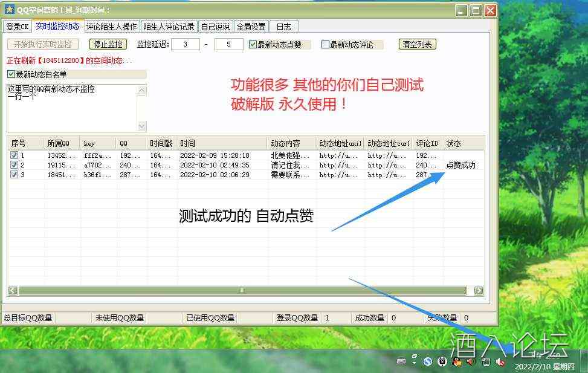
Task: Click the right arrow of horizontal scrollbar
Action: point(479,291)
